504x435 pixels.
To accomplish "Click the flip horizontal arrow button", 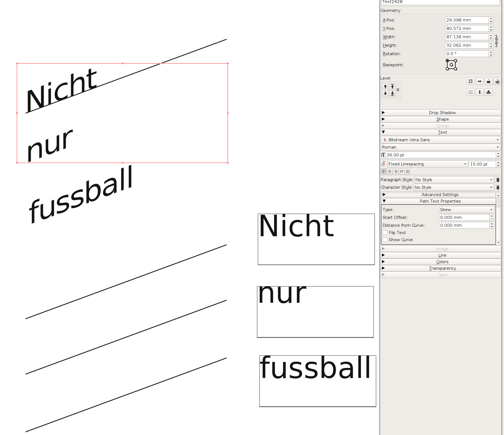I will point(480,81).
